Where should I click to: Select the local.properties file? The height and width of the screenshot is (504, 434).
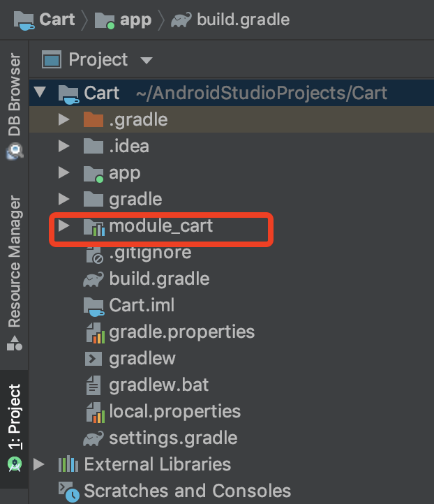pyautogui.click(x=231, y=411)
